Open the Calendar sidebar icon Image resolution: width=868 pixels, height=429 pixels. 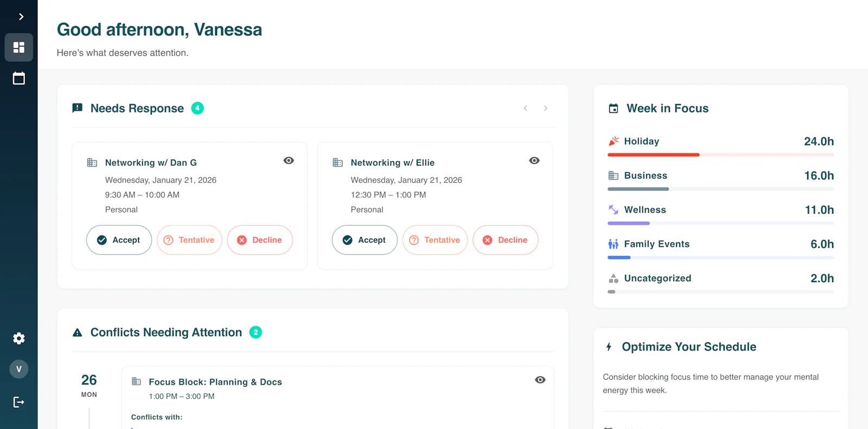19,78
